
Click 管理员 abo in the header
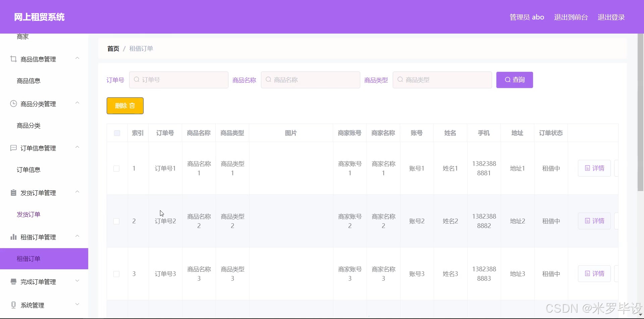[527, 17]
